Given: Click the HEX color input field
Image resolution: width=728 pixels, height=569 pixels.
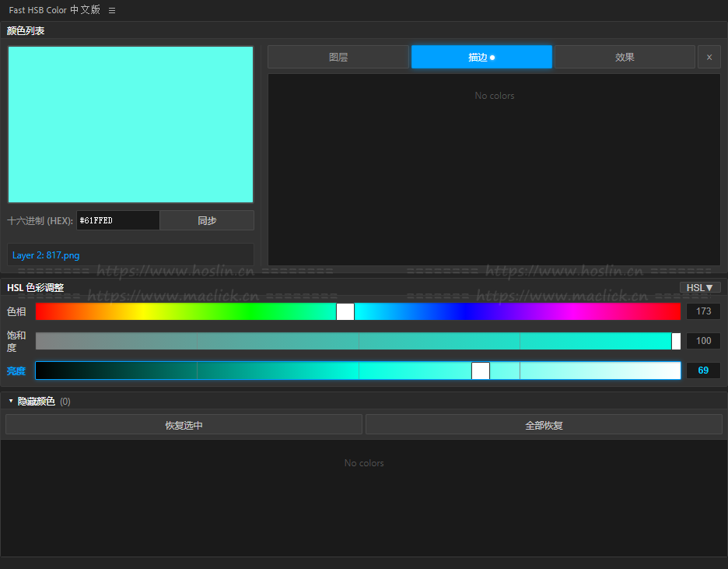Looking at the screenshot, I should 117,220.
